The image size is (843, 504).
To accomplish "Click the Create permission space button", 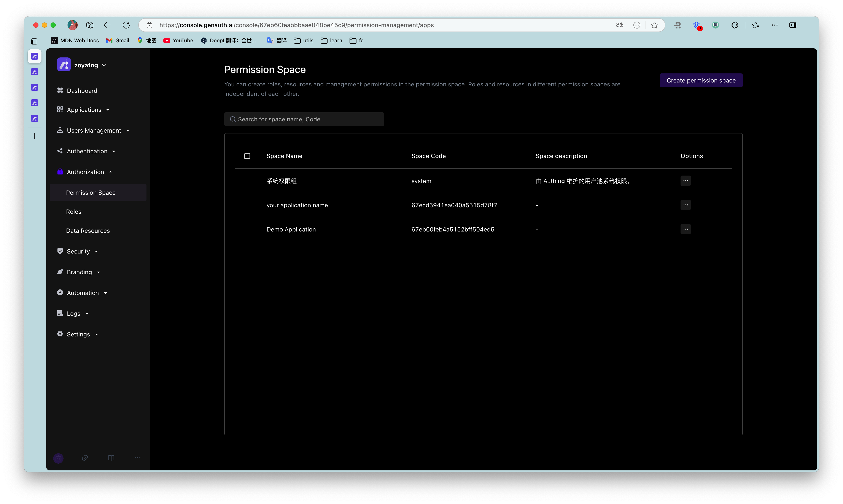I will tap(701, 80).
